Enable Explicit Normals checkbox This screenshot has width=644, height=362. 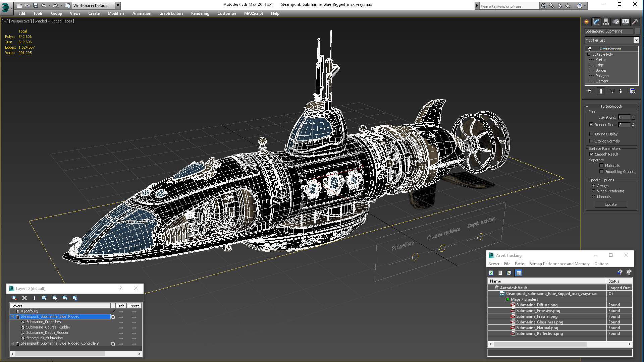point(591,141)
